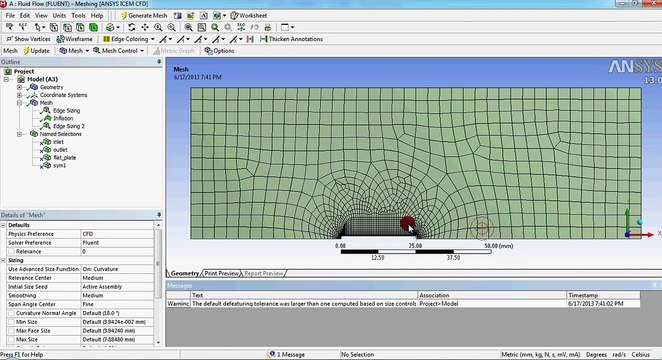Pin the Details of Mesh panel
This screenshot has height=360, width=662.
[x=159, y=215]
